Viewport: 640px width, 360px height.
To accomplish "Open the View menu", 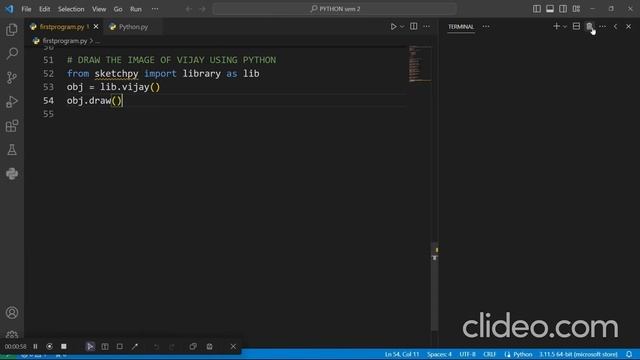I will point(99,9).
